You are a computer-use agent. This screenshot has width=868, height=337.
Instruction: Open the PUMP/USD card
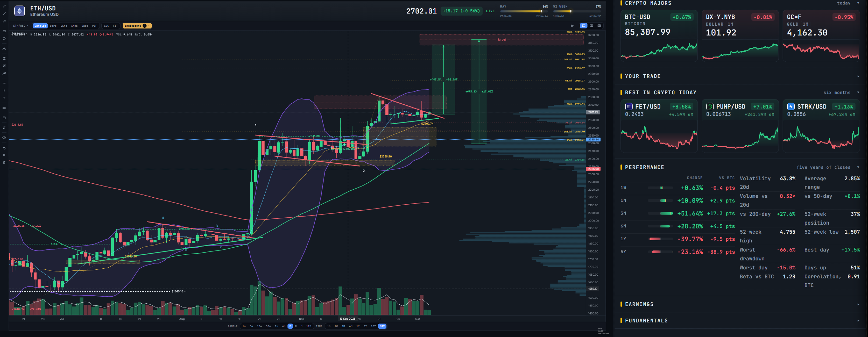click(x=740, y=126)
